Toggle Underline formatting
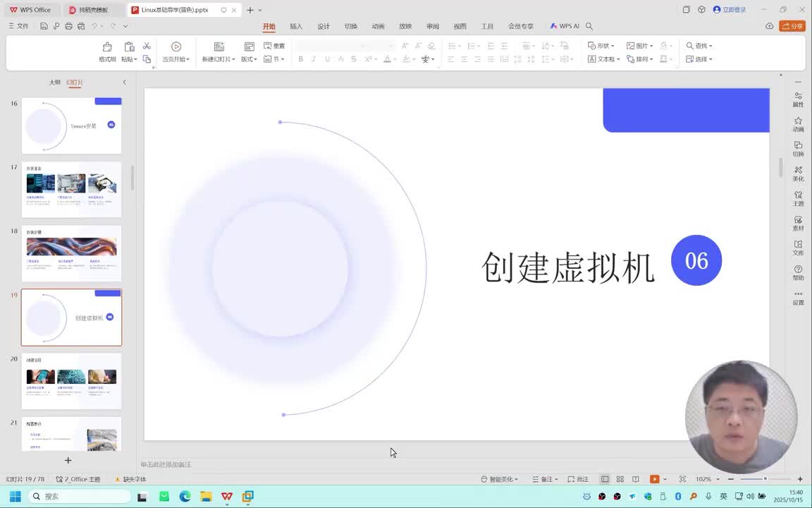This screenshot has width=812, height=508. click(327, 59)
